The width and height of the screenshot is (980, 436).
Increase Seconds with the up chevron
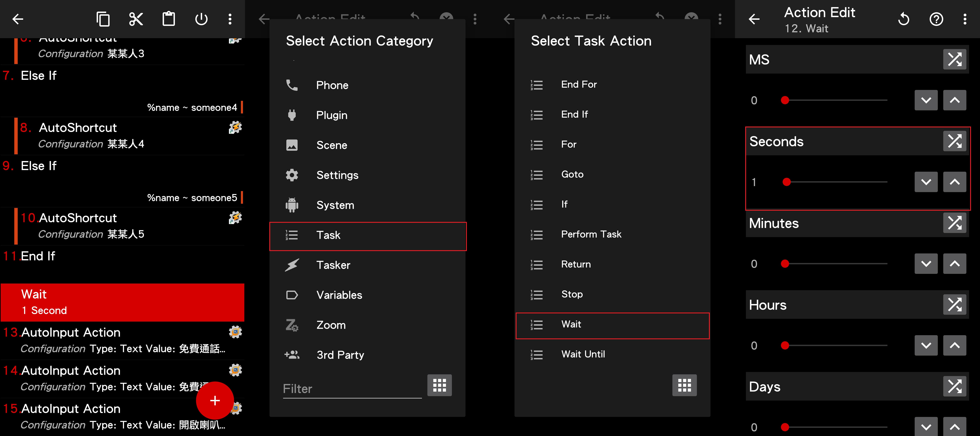coord(954,182)
